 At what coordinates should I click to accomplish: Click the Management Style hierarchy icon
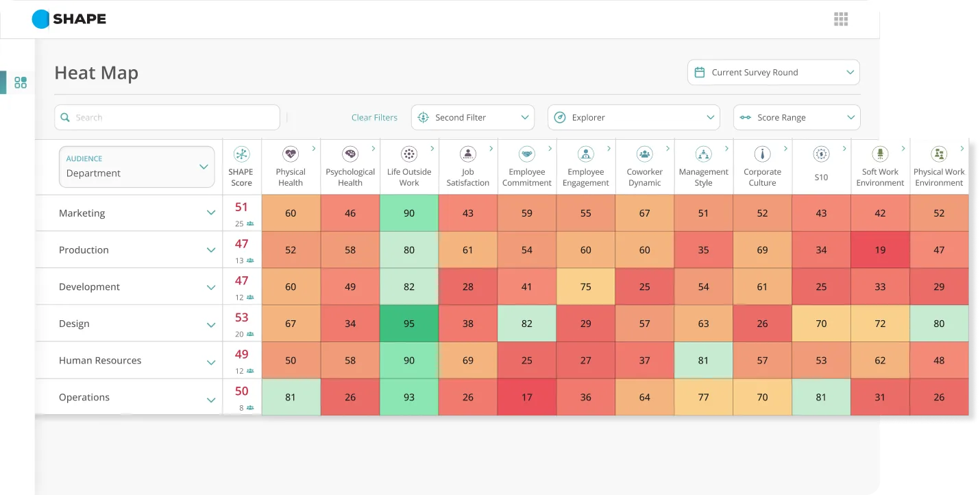703,154
